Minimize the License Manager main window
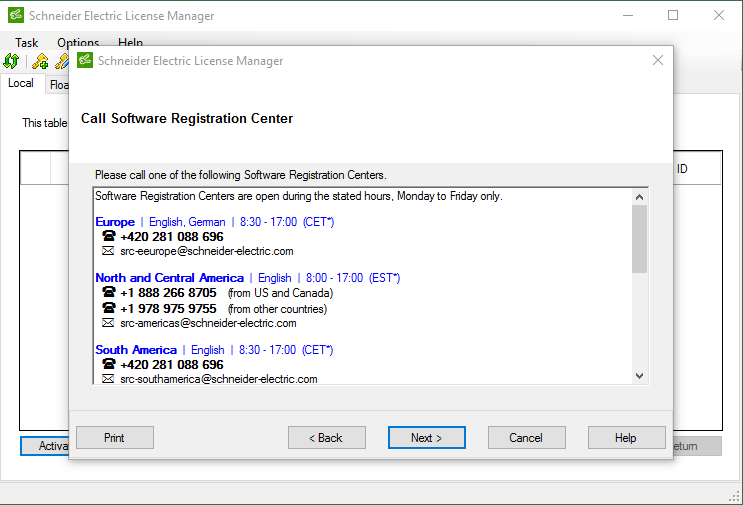 coord(628,15)
